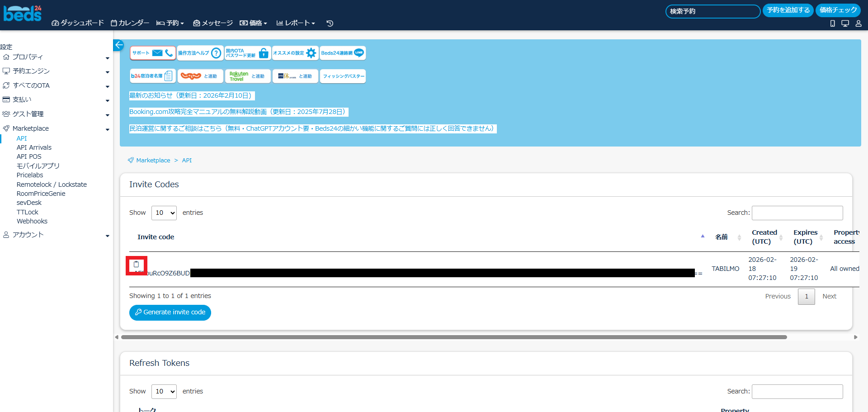Open the Beds24連絡網 LINE button
Screen dimensions: 868x412
342,53
